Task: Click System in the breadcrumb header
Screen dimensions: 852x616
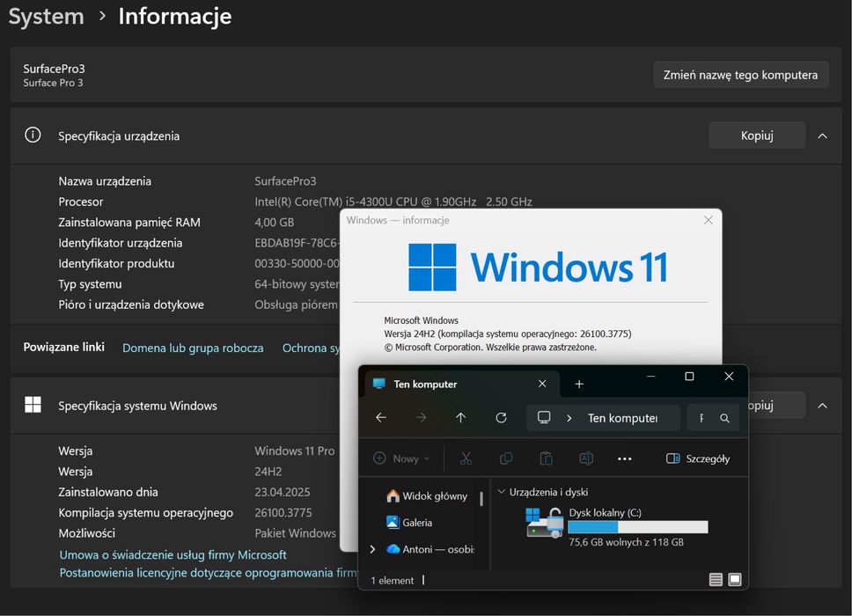Action: [x=46, y=16]
